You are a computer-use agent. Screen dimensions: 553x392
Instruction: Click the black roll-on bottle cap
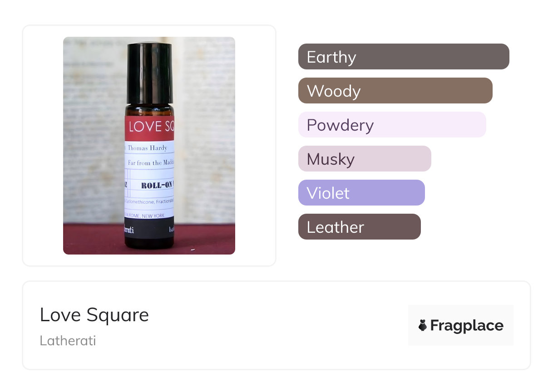pyautogui.click(x=149, y=73)
